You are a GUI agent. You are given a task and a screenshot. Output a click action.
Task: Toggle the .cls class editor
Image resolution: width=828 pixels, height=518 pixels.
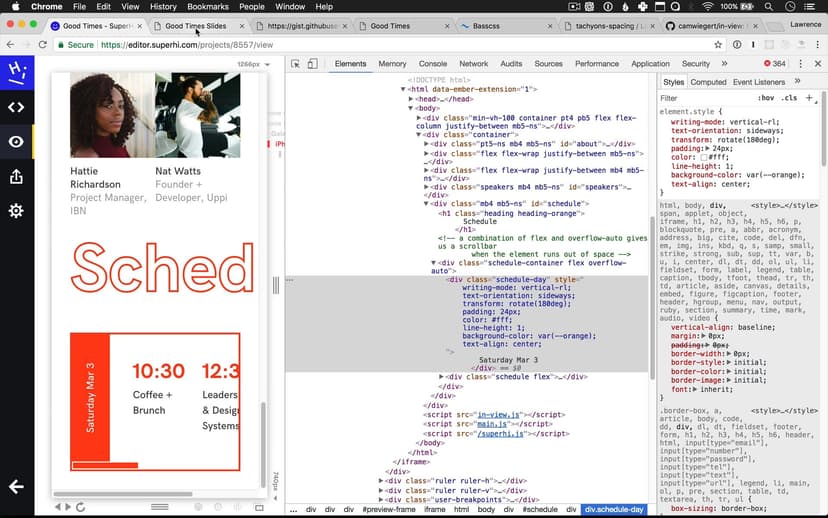789,98
